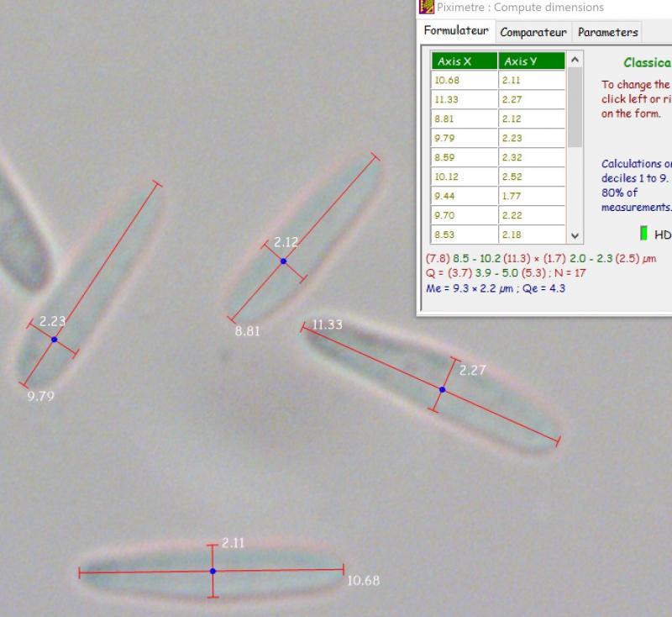Select the 10.68 cell in the table
The height and width of the screenshot is (617, 672).
[x=465, y=81]
